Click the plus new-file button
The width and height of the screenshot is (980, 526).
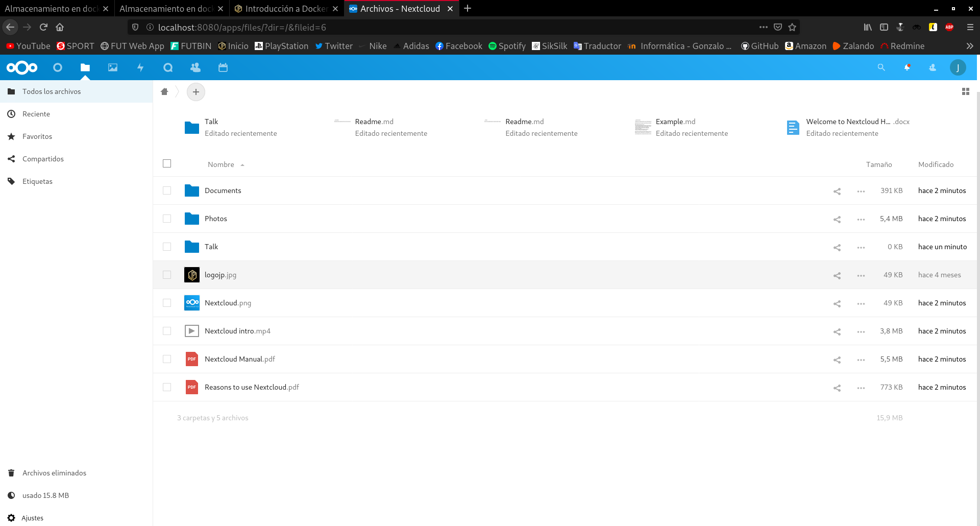196,92
